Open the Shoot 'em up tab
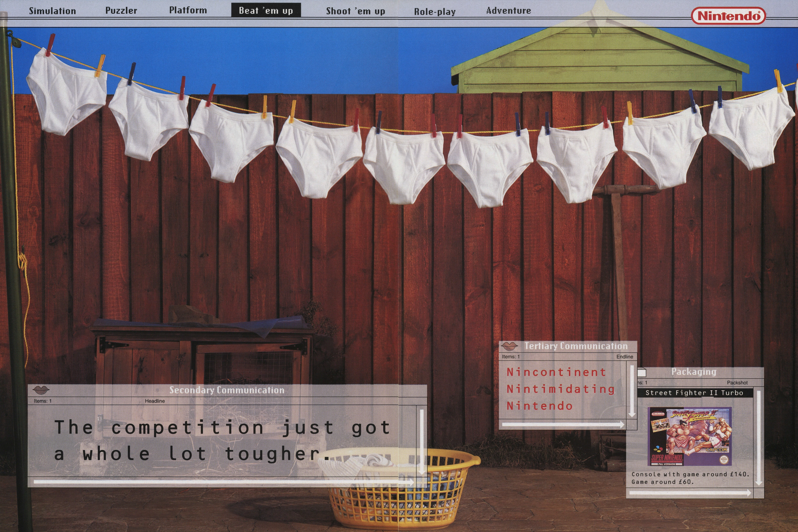The width and height of the screenshot is (798, 532). point(355,11)
